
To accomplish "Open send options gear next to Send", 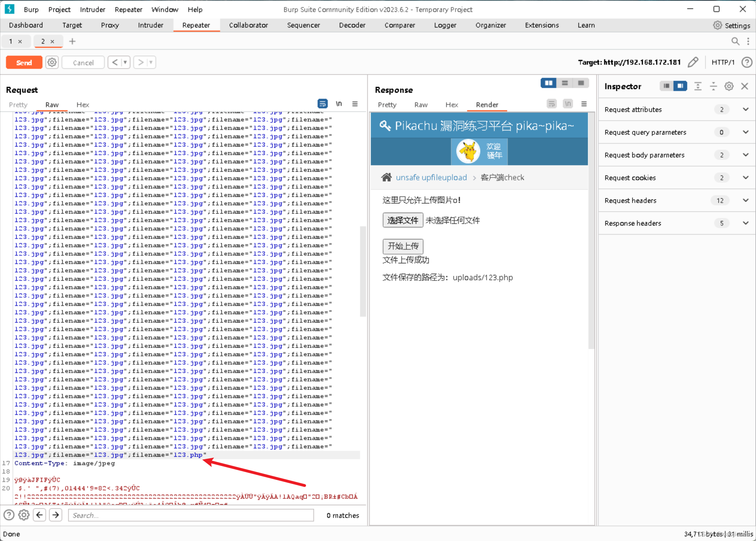I will [52, 63].
